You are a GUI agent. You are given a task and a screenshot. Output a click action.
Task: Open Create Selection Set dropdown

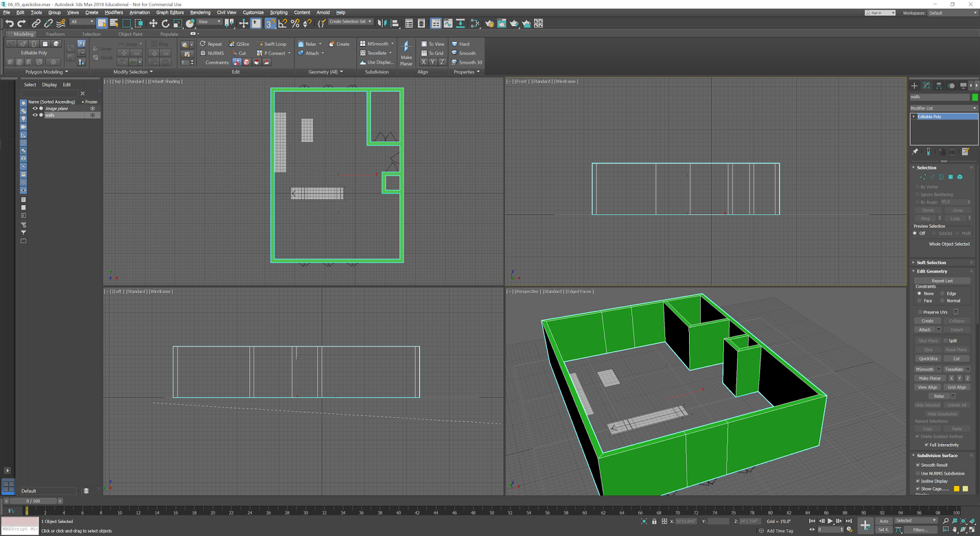click(350, 21)
